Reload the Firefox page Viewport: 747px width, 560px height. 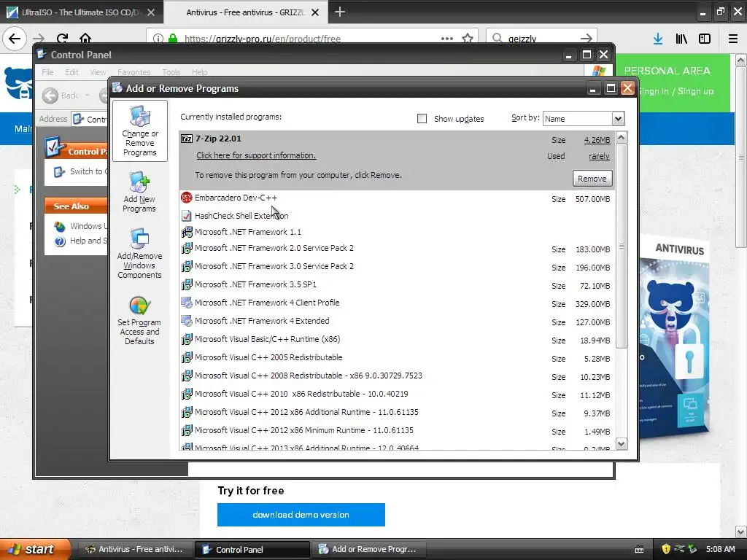pyautogui.click(x=62, y=39)
